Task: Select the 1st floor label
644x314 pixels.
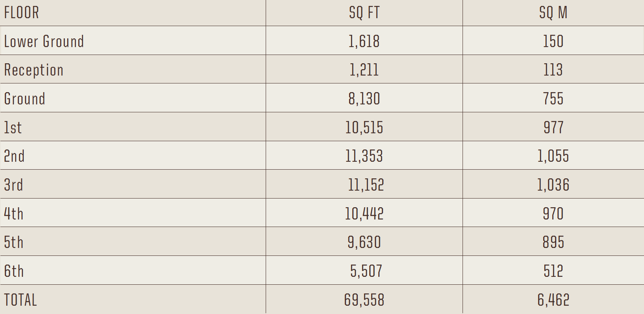Action: 13,127
